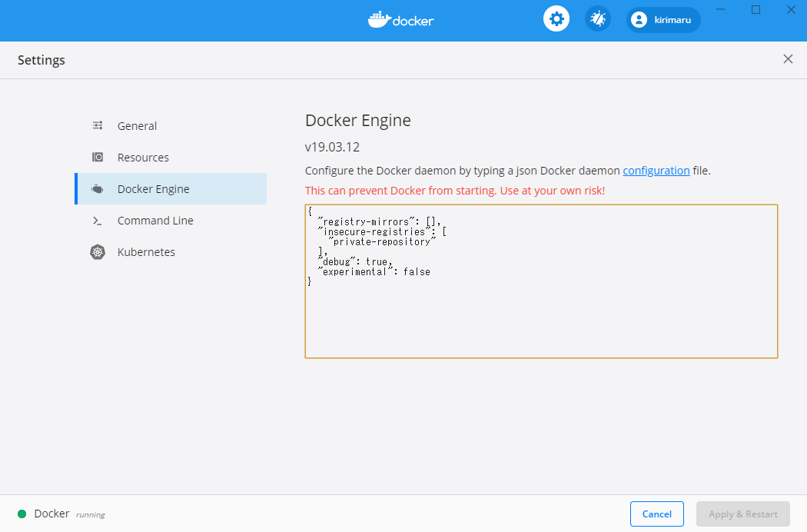Select the Docker Engine whale icon

coord(98,189)
